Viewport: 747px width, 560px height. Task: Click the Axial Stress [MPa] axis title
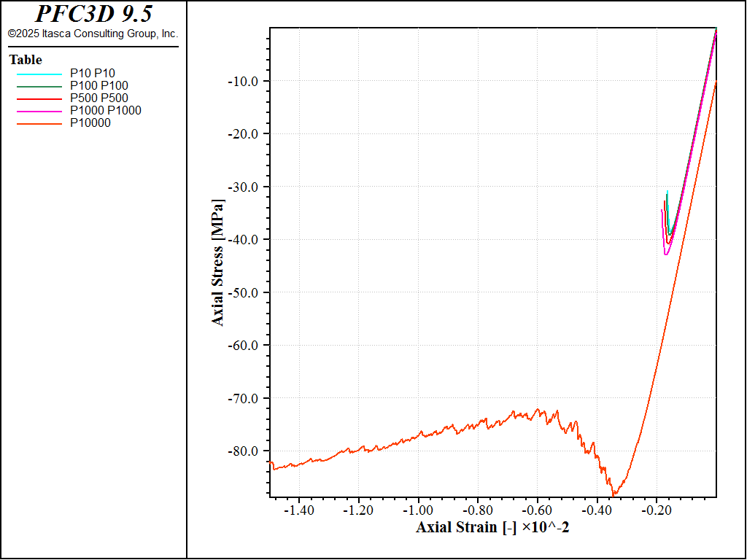(217, 262)
